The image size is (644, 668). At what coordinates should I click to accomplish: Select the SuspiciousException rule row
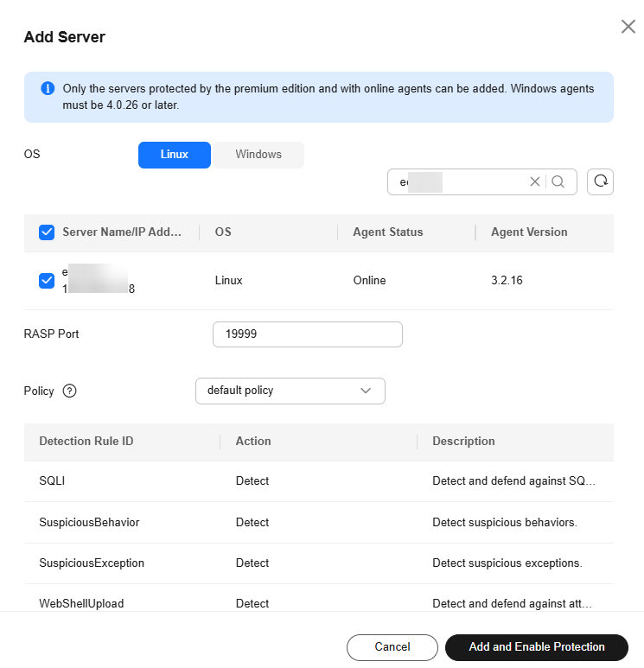click(x=319, y=563)
